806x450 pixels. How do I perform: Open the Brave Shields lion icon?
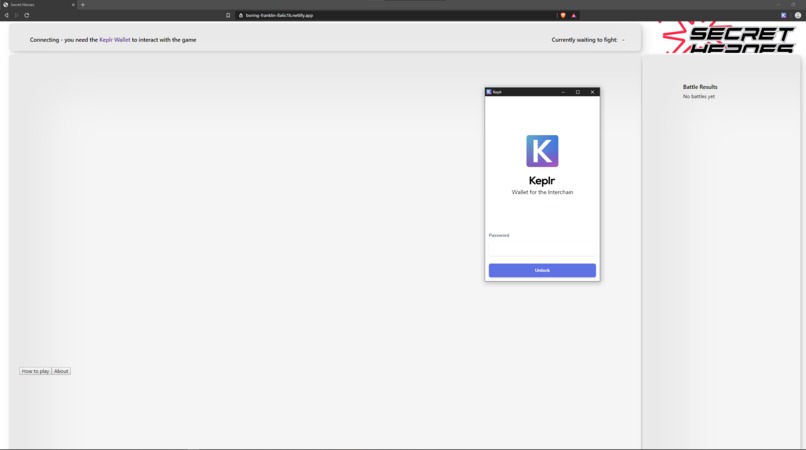point(563,15)
